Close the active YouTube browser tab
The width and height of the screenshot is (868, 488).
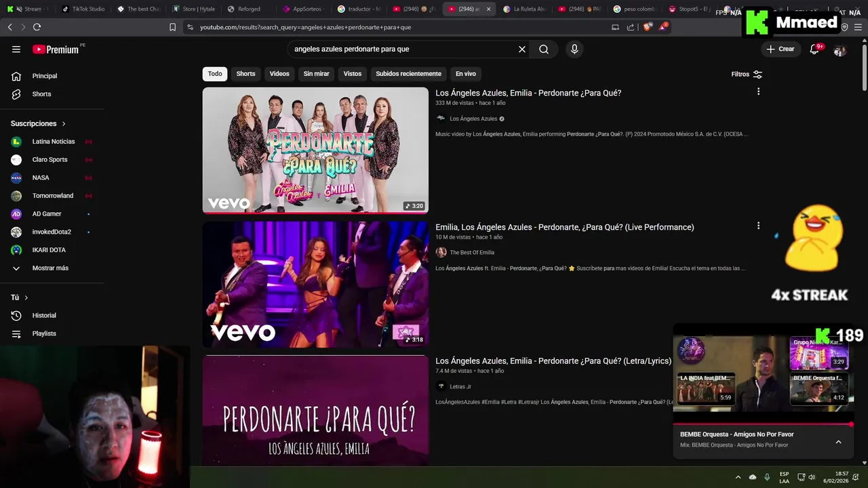488,9
